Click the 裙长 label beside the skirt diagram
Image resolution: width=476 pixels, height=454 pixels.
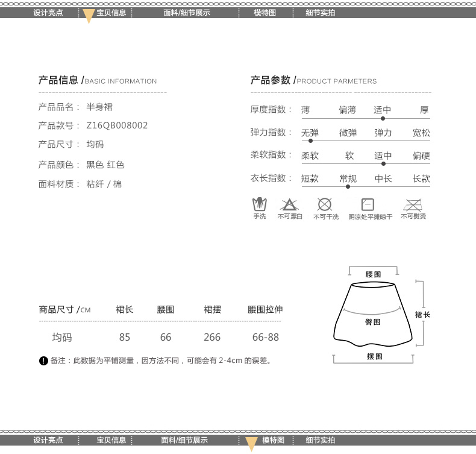422,315
